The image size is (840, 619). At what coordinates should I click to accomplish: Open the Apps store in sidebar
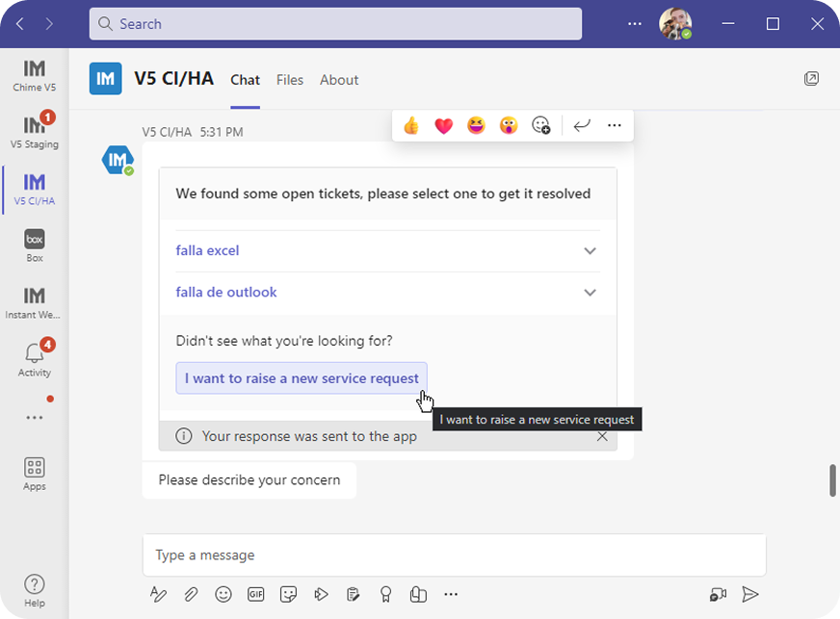click(35, 474)
